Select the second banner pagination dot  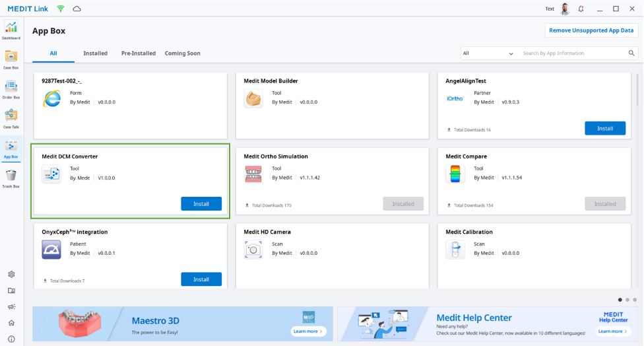click(x=628, y=300)
